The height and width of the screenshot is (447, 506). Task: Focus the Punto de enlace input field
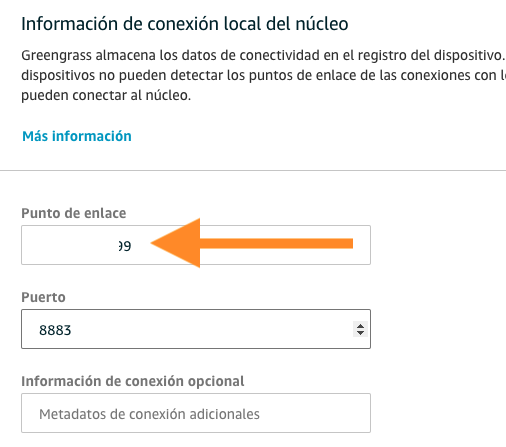pos(196,245)
